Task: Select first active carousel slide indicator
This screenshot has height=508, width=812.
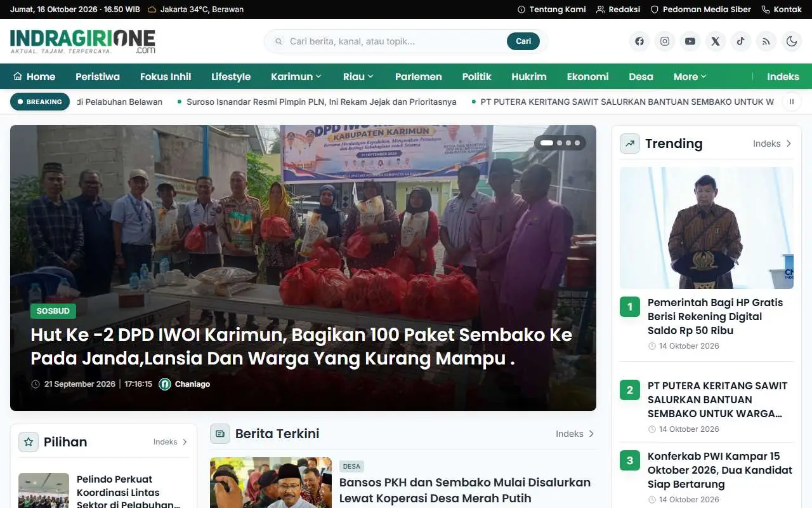Action: (546, 143)
